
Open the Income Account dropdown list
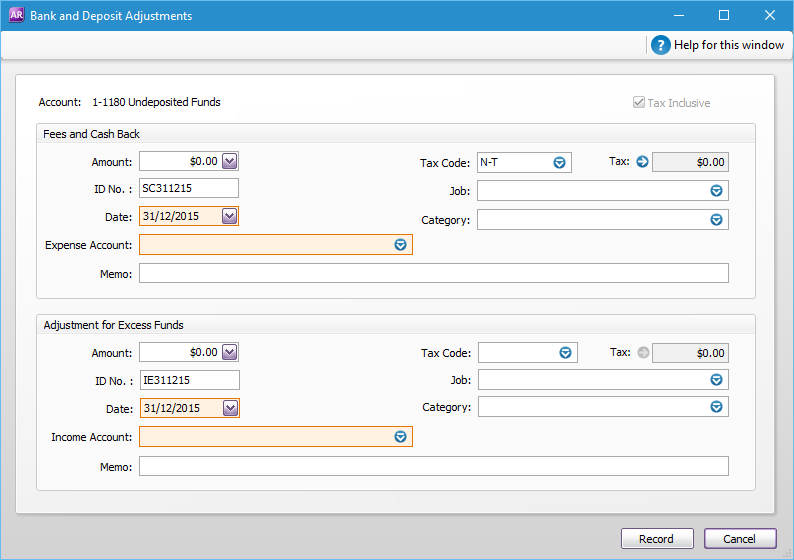pyautogui.click(x=400, y=436)
